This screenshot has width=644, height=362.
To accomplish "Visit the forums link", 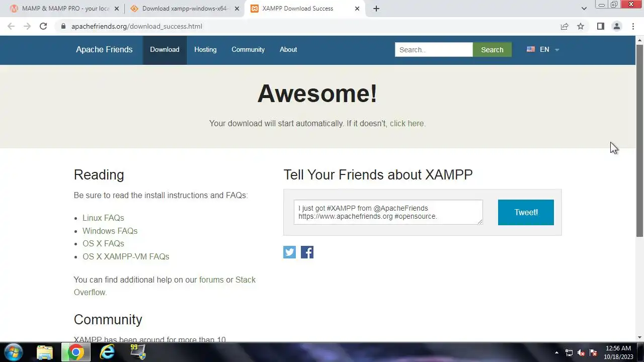I will pyautogui.click(x=211, y=280).
